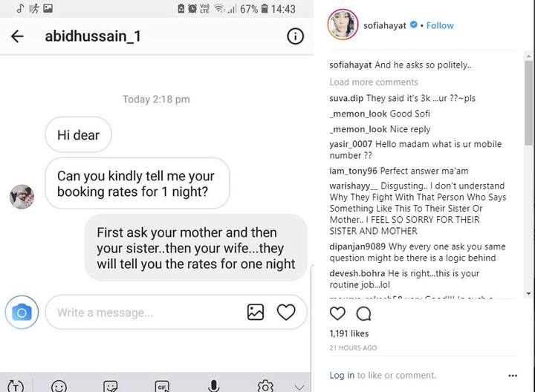Tap the back arrow in chat header
The width and height of the screenshot is (535, 392).
[x=17, y=36]
